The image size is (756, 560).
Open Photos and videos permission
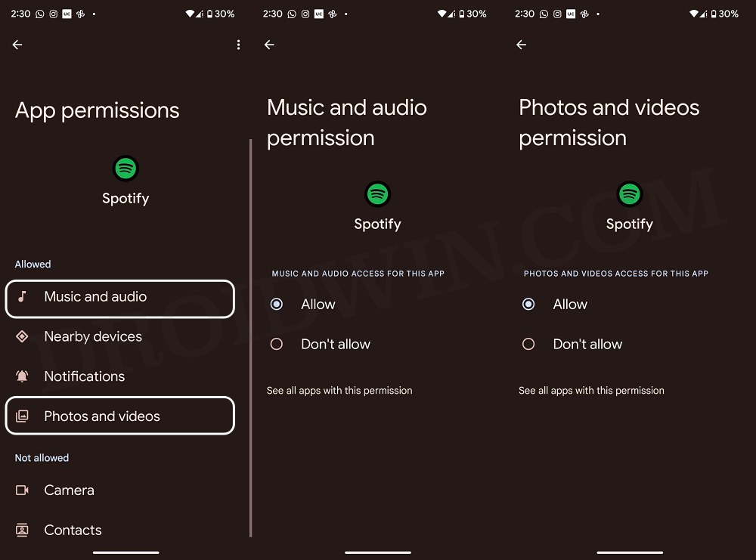tap(119, 416)
